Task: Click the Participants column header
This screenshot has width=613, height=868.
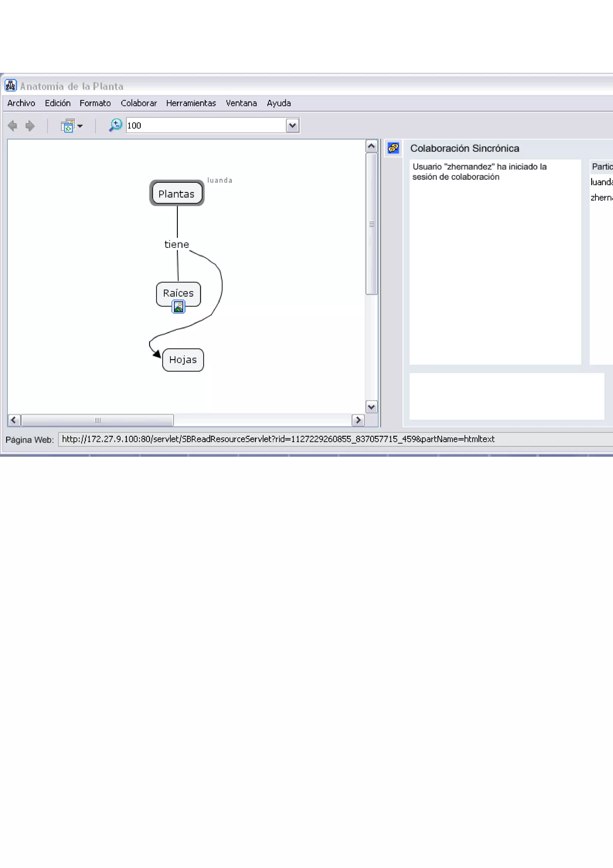Action: [602, 167]
